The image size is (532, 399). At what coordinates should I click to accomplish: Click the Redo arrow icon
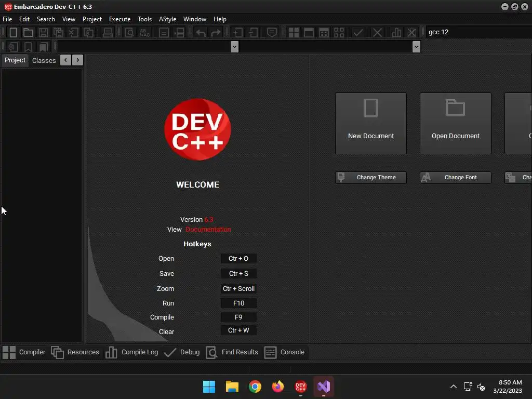216,33
